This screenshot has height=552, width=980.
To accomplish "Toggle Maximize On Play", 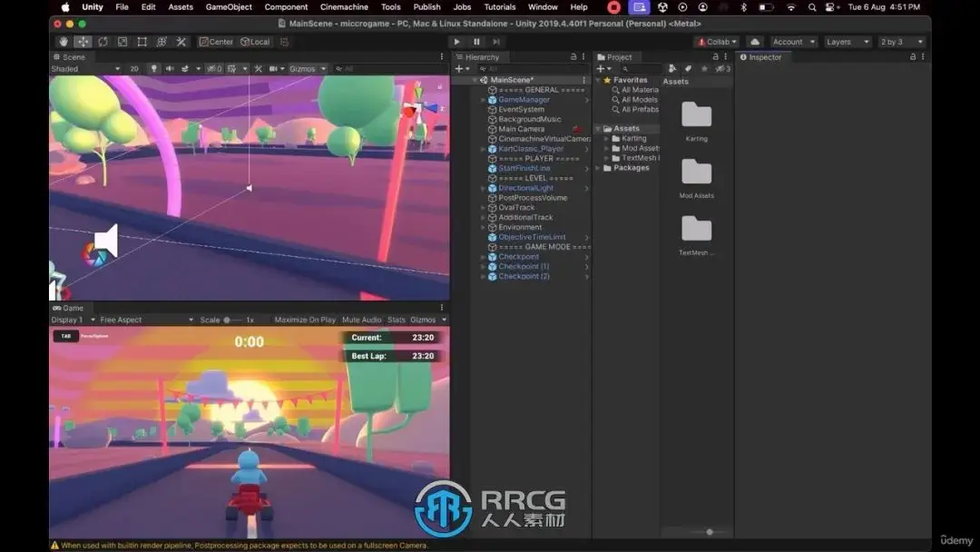I will point(305,320).
